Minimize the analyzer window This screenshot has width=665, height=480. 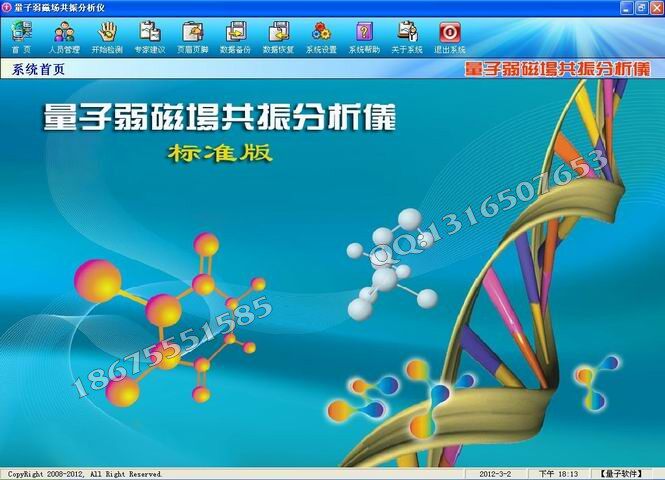[622, 7]
